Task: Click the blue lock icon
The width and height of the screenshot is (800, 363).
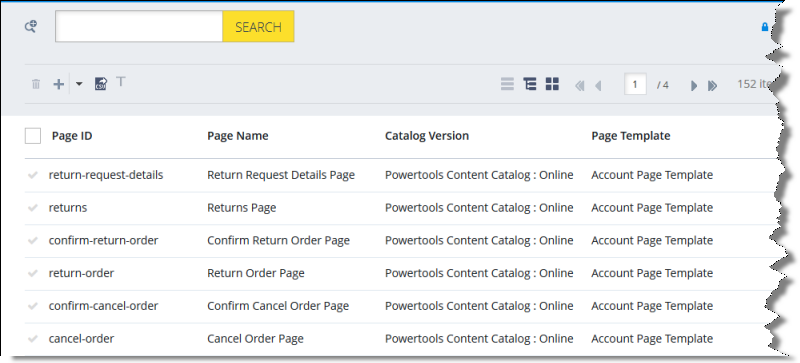Action: pyautogui.click(x=764, y=27)
